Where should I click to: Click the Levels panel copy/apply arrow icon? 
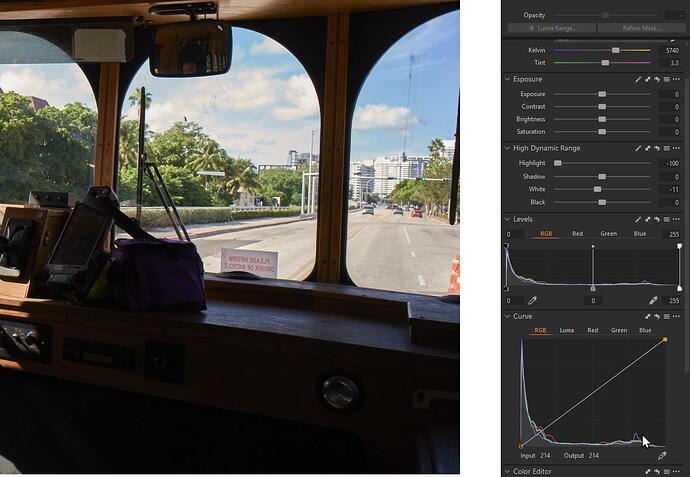coord(648,219)
